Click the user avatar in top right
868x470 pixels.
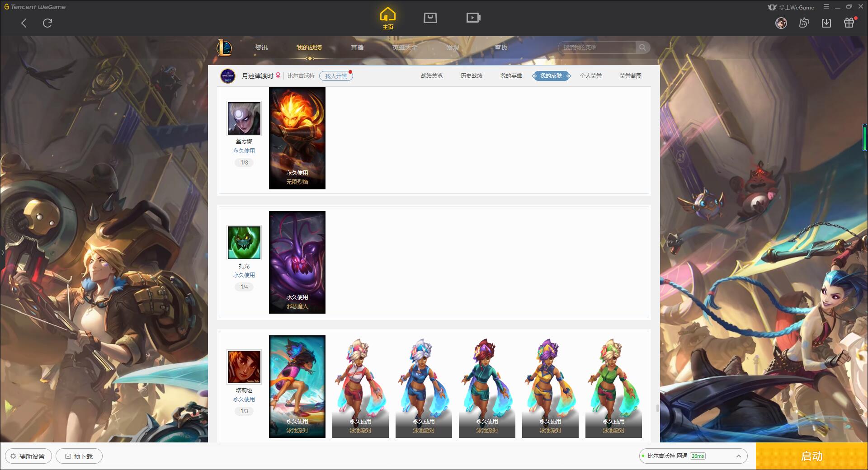pyautogui.click(x=781, y=23)
